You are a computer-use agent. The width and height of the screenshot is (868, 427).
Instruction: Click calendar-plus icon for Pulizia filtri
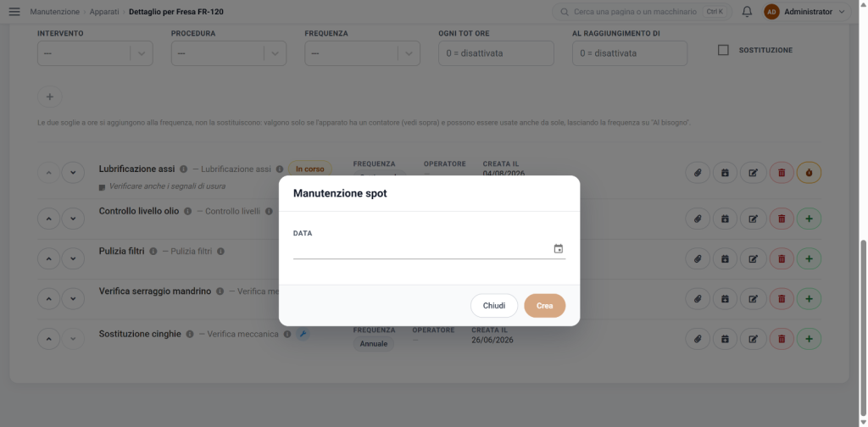(726, 258)
